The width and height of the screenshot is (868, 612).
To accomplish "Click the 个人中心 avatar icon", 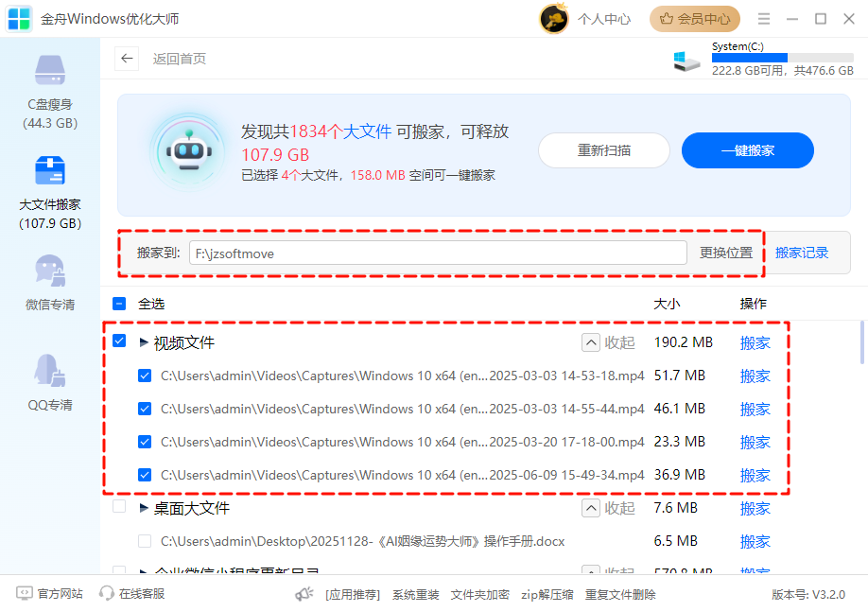I will click(x=553, y=18).
